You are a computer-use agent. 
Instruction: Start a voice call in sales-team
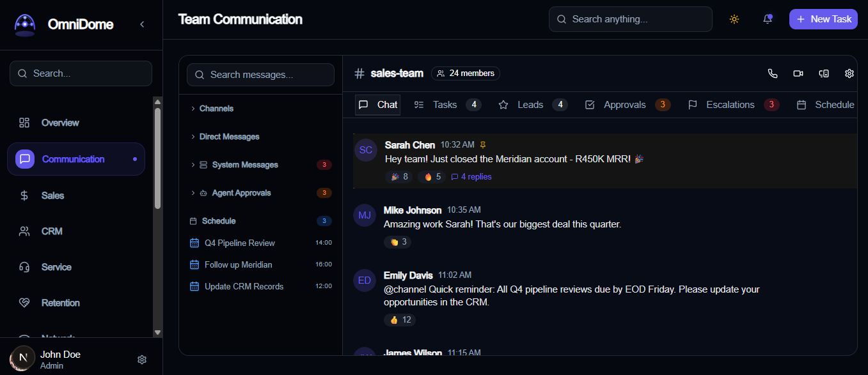(773, 73)
